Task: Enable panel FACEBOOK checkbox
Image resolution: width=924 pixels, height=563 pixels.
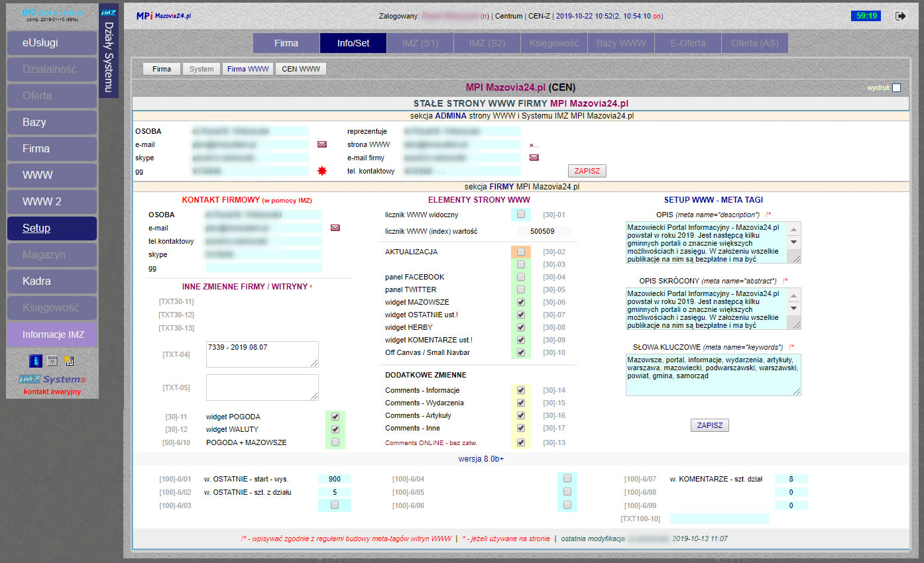Action: pyautogui.click(x=521, y=277)
